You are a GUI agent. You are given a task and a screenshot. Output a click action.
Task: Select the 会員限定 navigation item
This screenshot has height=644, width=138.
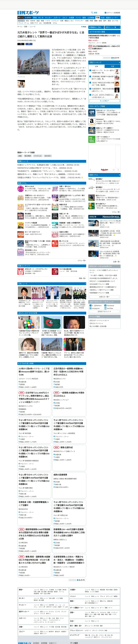tap(28, 18)
